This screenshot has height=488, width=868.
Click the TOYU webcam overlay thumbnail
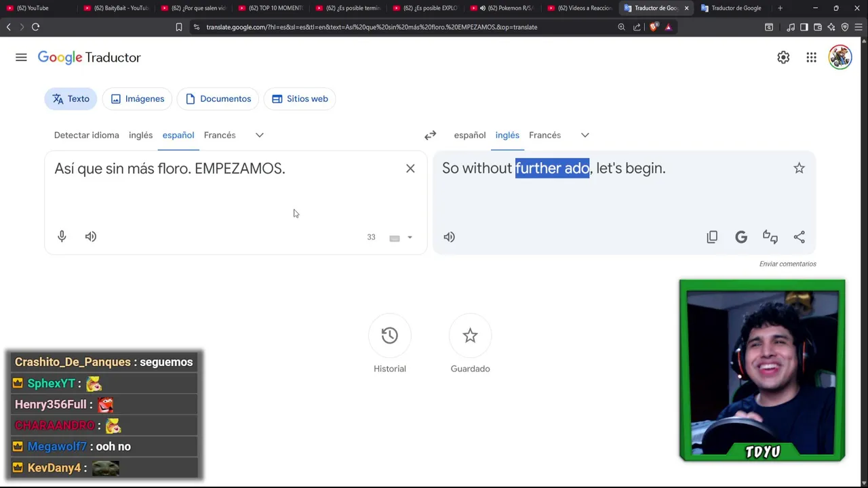762,370
